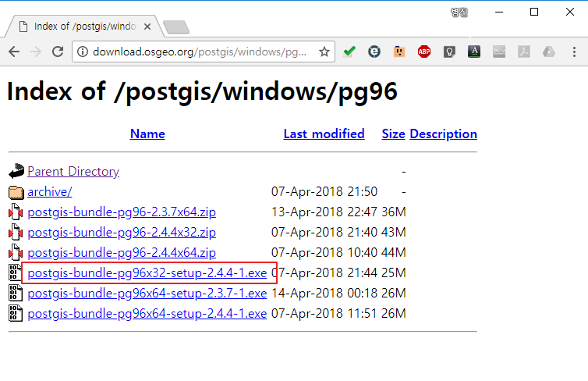Click the PDF Acrobat extension icon
This screenshot has height=381, width=588.
pyautogui.click(x=524, y=52)
